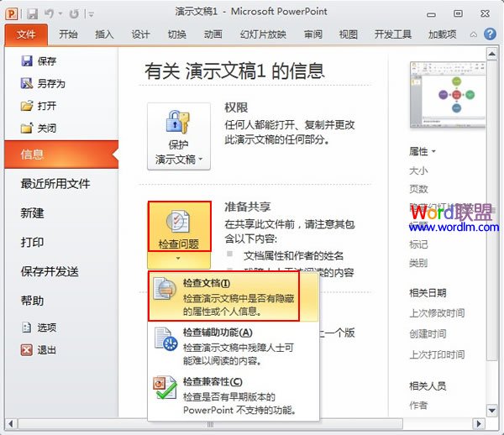
Task: Click the 关闭 folder icon in sidebar
Action: click(27, 128)
